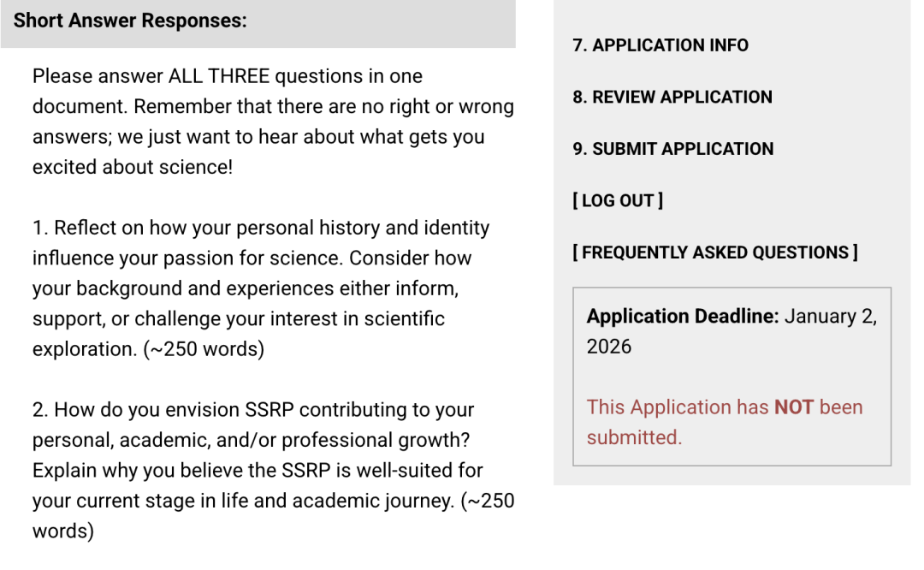Viewport: 924px width, 570px height.
Task: Open the Application Info section
Action: [660, 45]
